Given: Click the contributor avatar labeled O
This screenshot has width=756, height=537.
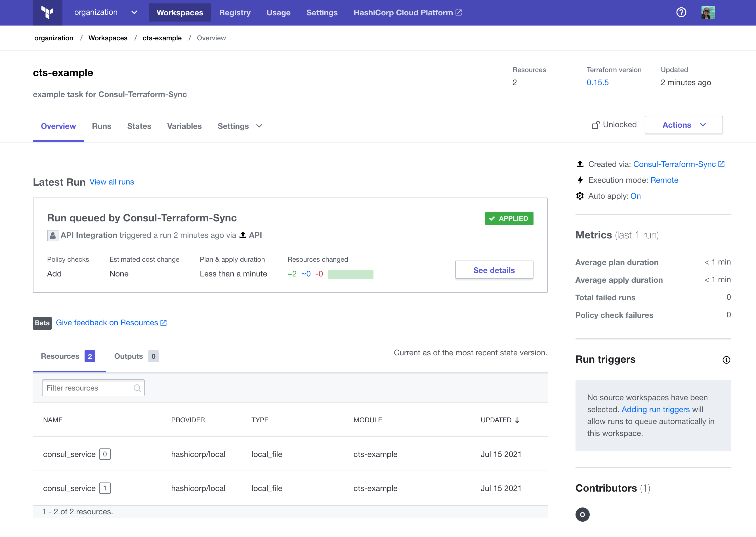Looking at the screenshot, I should 582,515.
